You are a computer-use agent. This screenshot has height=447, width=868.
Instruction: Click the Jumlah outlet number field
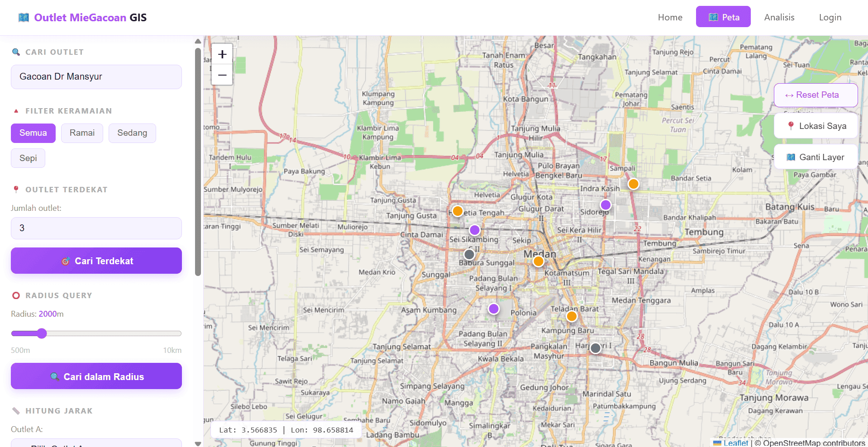pyautogui.click(x=96, y=228)
